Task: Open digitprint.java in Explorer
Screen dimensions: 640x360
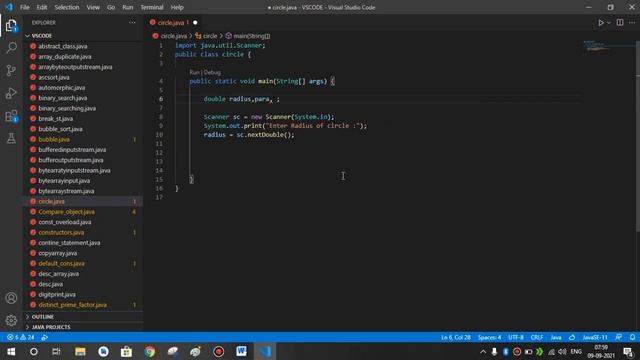Action: pyautogui.click(x=82, y=294)
